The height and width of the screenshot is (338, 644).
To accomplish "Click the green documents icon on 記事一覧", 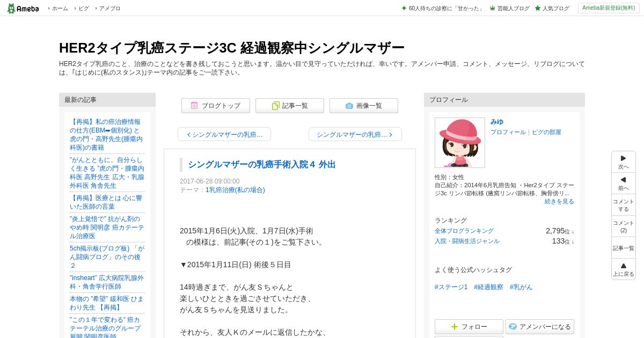I will (275, 106).
